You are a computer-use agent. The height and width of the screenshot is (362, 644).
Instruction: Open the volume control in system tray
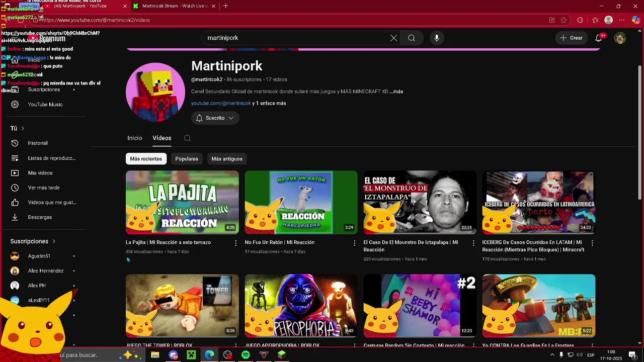(579, 355)
